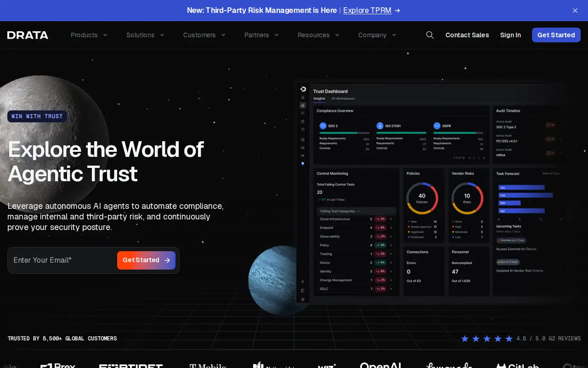The width and height of the screenshot is (588, 368).
Task: Expand the Products menu
Action: (x=89, y=35)
